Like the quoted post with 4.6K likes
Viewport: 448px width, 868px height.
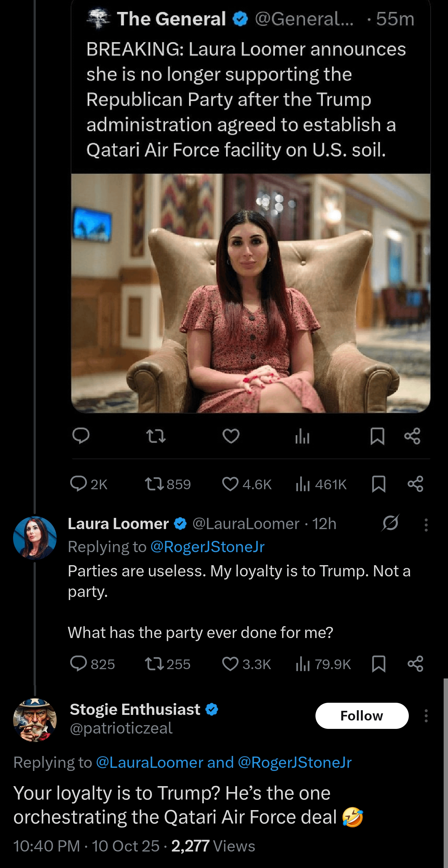pyautogui.click(x=231, y=484)
